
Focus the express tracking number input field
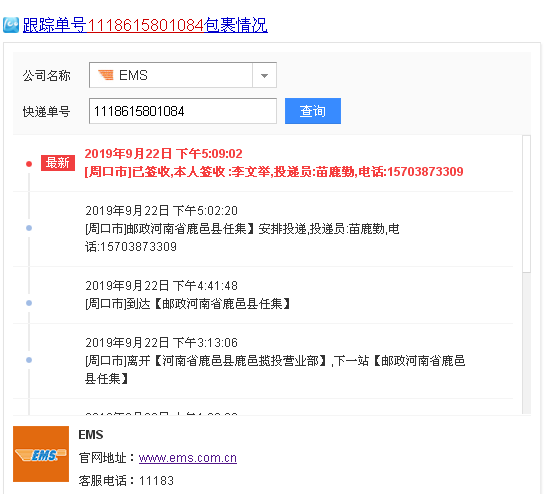click(x=183, y=111)
